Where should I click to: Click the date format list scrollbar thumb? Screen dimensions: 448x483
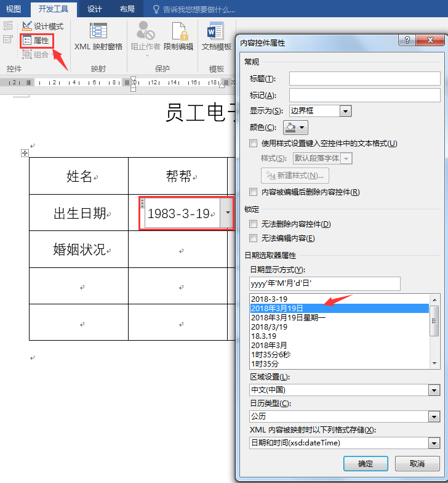434,320
